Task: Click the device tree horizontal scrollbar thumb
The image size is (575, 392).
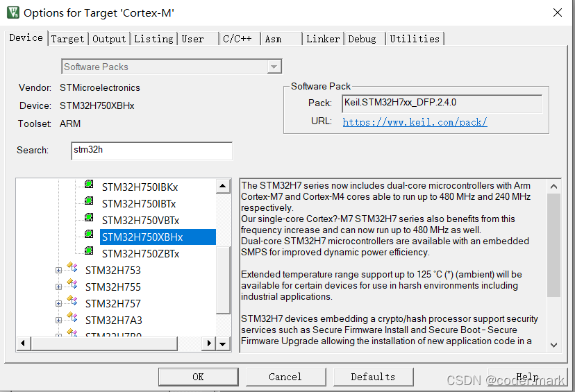Action: 104,343
